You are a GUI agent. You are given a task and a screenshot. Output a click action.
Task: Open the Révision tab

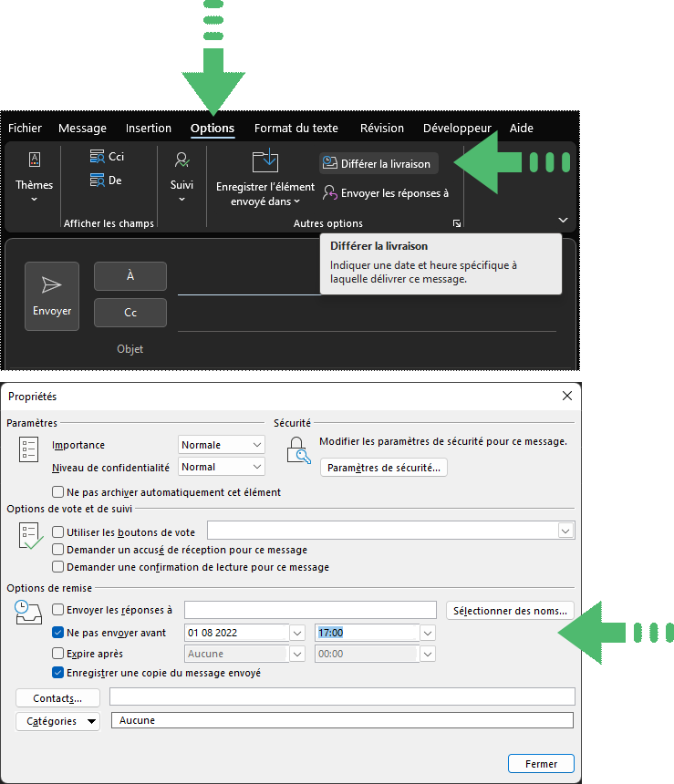coord(382,128)
